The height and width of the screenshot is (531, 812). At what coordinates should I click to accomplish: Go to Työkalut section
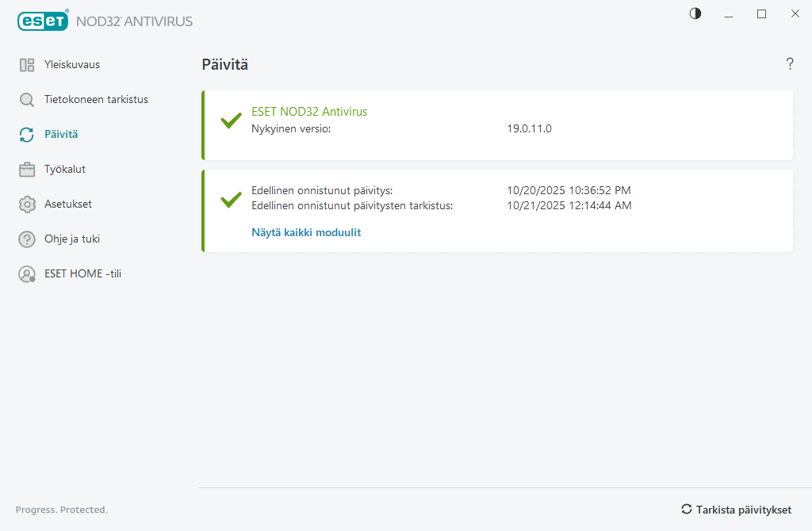pos(65,170)
